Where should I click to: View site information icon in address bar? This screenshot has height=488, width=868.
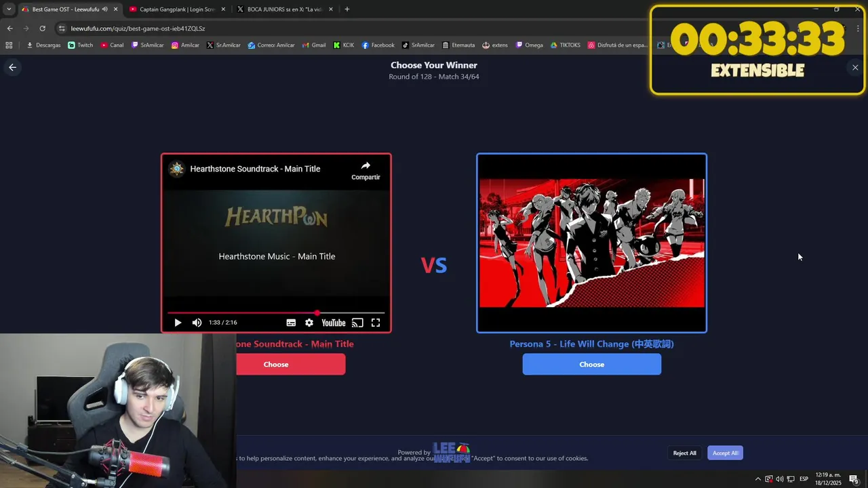point(62,28)
